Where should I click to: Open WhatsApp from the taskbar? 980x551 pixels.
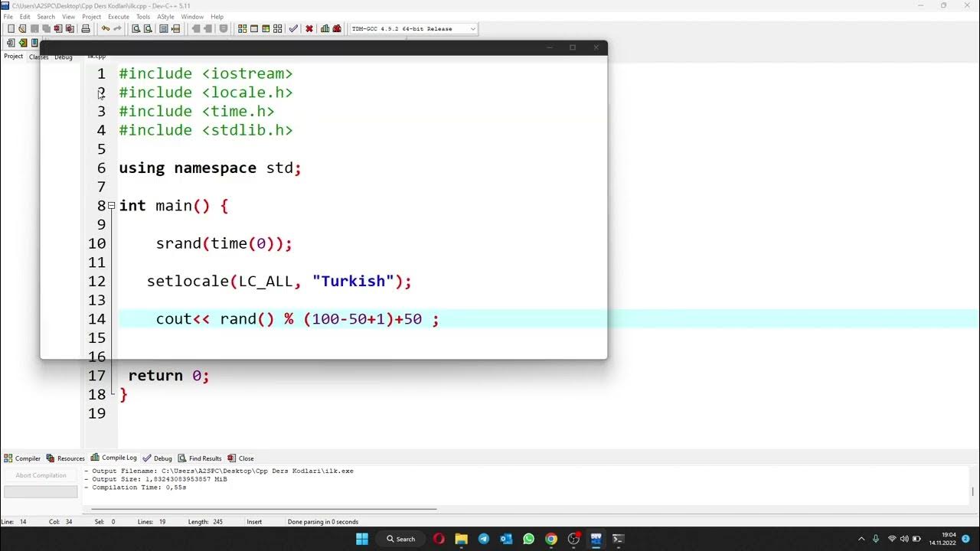tap(528, 539)
